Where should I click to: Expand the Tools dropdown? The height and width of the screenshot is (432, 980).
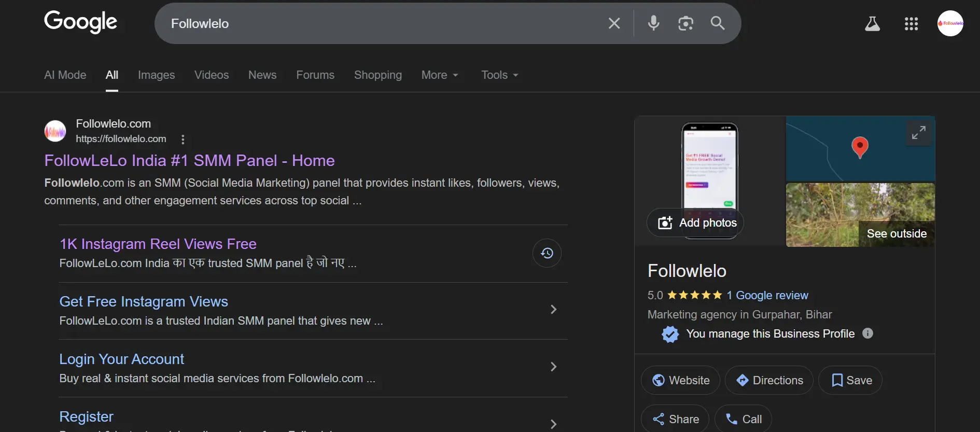pos(500,75)
